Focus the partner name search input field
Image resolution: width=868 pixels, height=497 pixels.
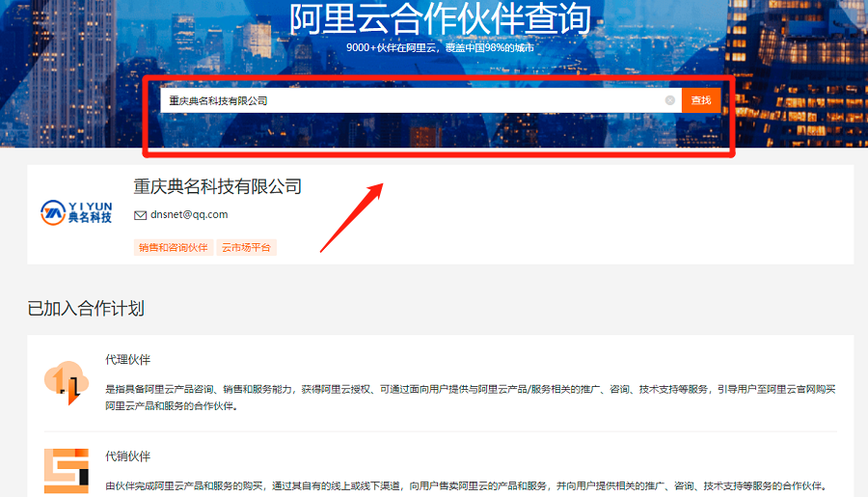[420, 100]
